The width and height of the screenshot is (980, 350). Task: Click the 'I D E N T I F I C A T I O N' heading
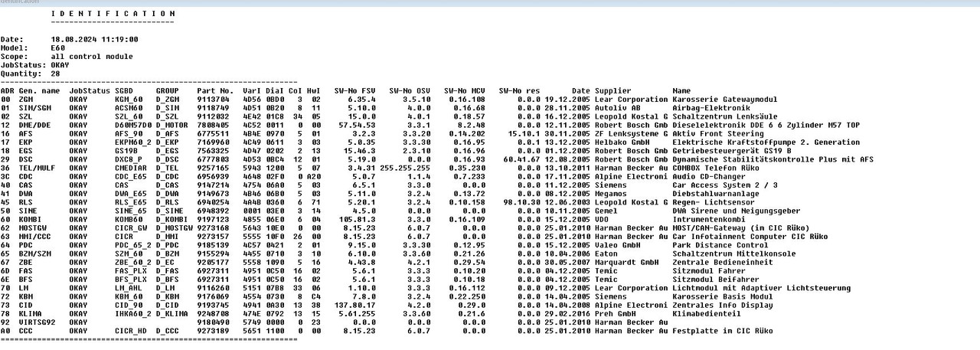coord(113,14)
